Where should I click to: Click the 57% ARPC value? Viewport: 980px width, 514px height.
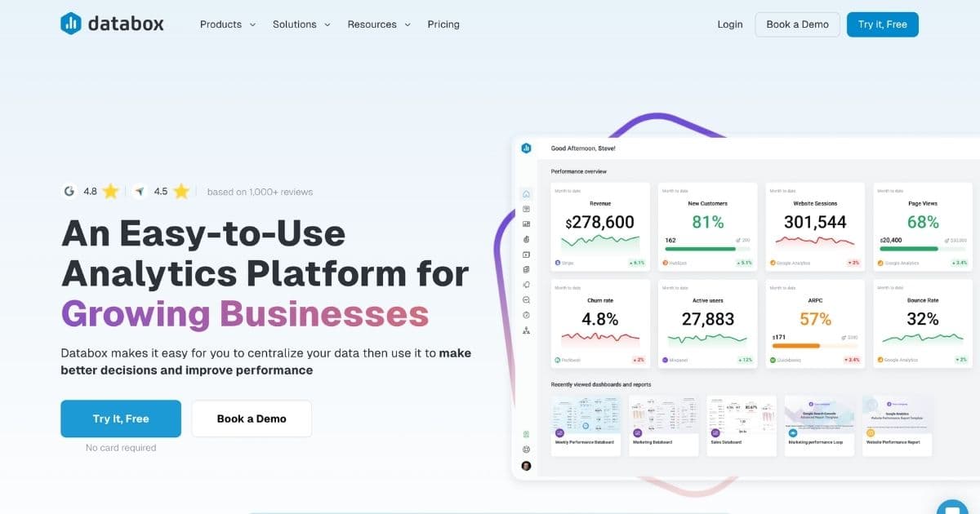pyautogui.click(x=815, y=319)
